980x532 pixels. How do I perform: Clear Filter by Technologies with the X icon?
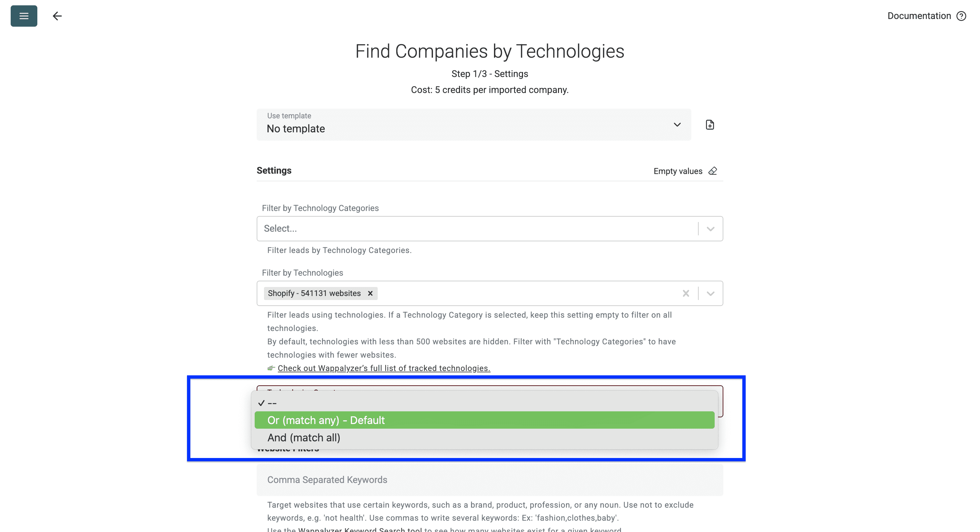686,293
